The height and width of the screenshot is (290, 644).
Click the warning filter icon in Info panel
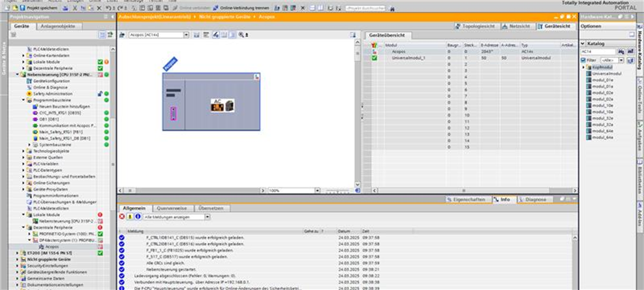(129, 216)
